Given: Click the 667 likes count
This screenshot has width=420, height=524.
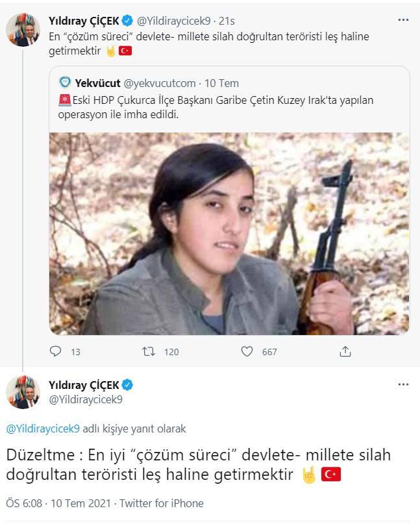Looking at the screenshot, I should [269, 352].
